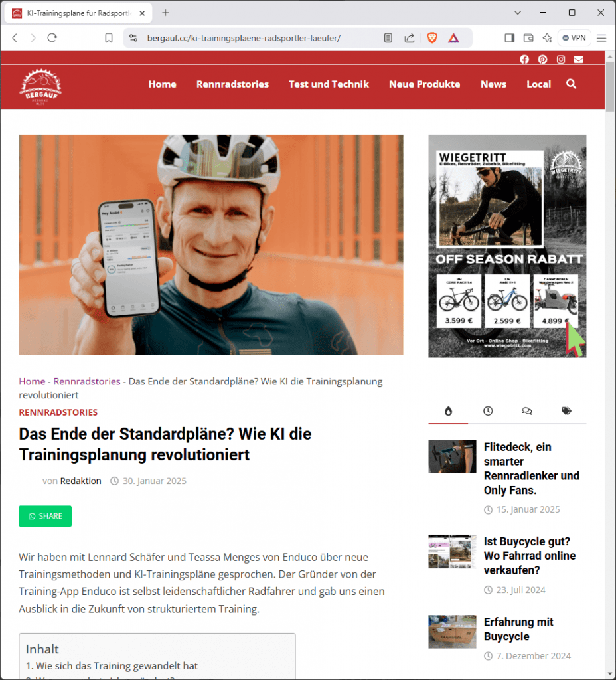
Task: Open site settings in address bar
Action: point(133,38)
